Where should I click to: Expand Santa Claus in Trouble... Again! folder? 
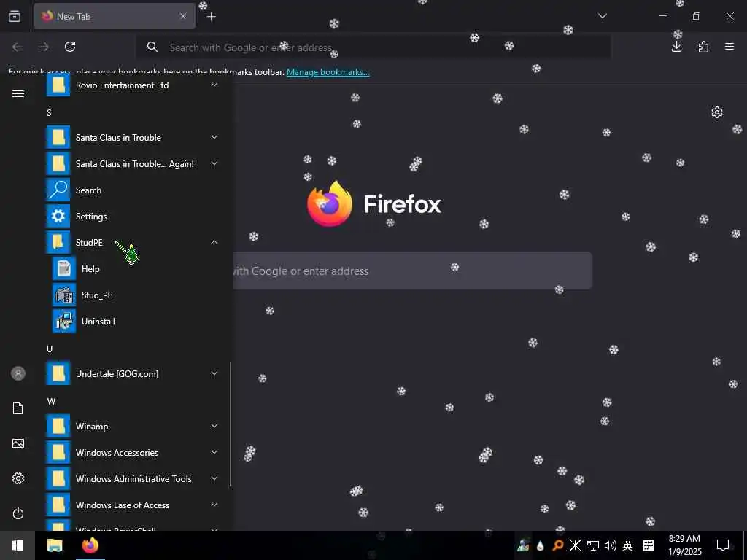click(x=133, y=164)
